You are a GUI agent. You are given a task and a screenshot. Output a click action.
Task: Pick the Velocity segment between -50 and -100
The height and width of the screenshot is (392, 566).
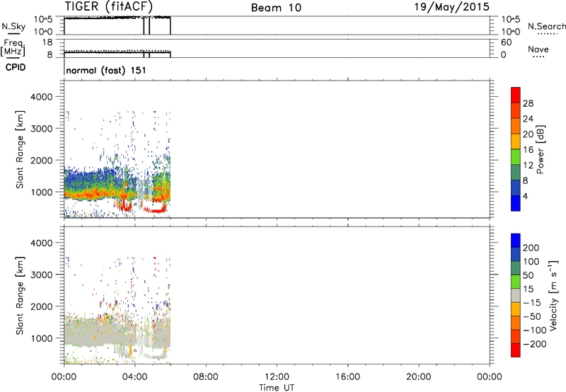(x=516, y=323)
